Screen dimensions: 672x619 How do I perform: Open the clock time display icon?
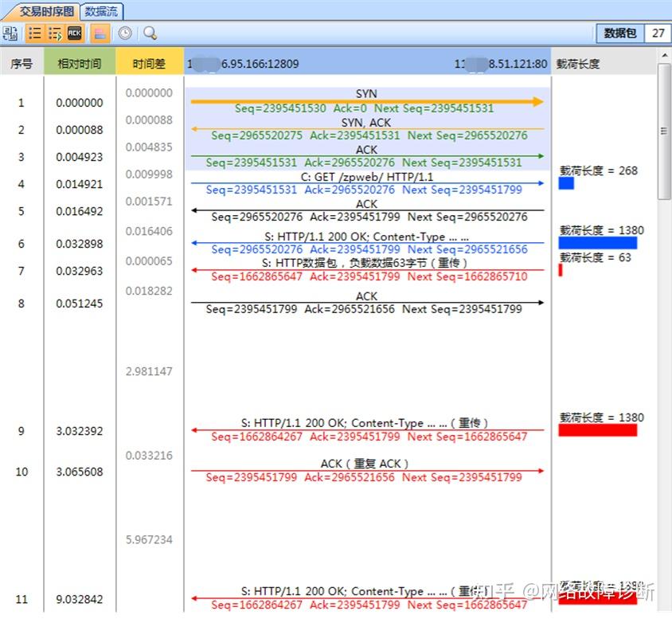click(125, 33)
